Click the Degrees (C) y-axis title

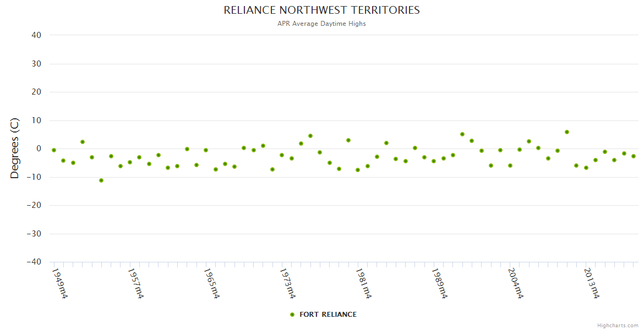tap(15, 148)
